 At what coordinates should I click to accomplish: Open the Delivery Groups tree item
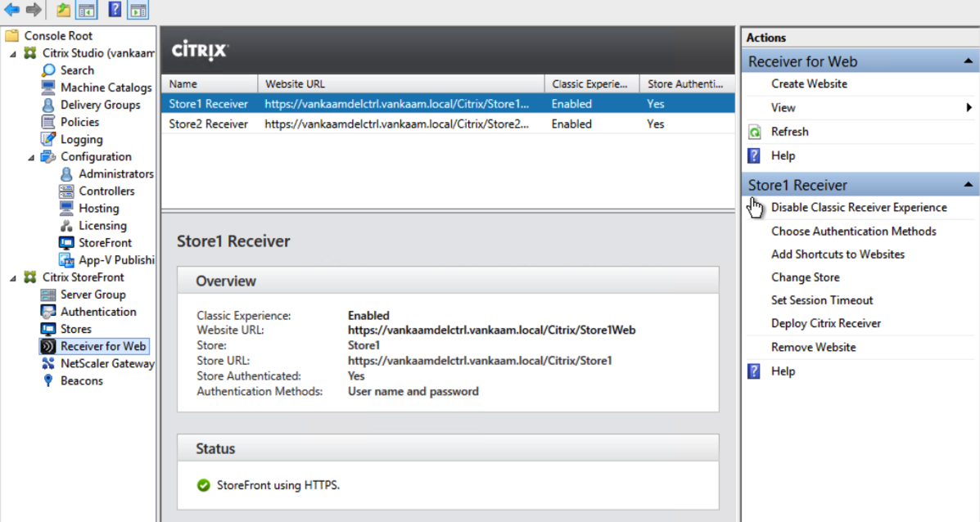pyautogui.click(x=101, y=105)
